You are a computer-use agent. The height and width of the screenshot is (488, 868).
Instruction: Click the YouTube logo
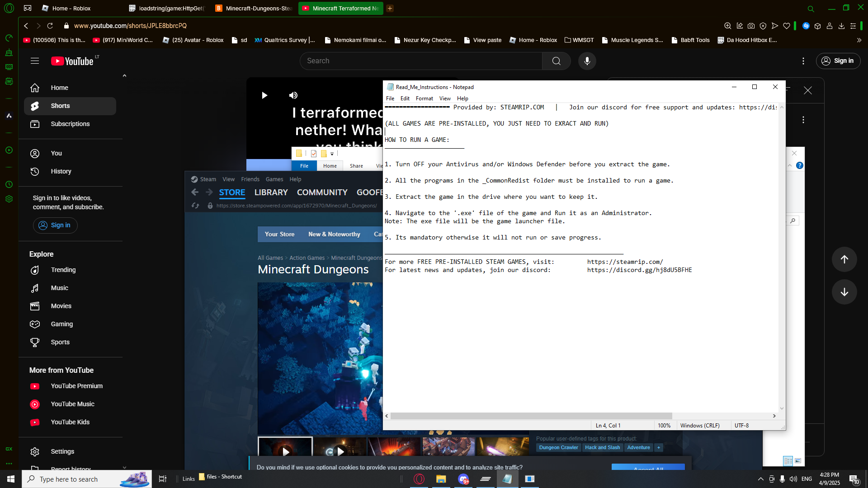point(73,61)
